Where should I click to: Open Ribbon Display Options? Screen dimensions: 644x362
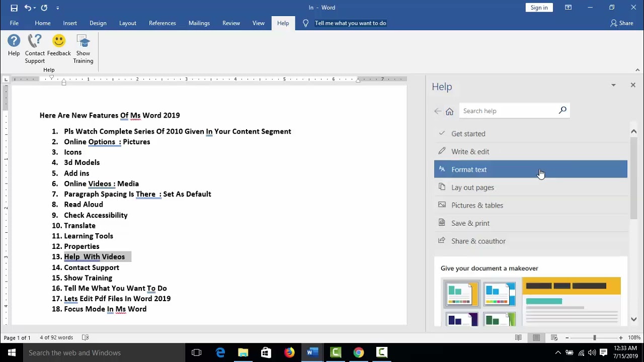(x=568, y=8)
